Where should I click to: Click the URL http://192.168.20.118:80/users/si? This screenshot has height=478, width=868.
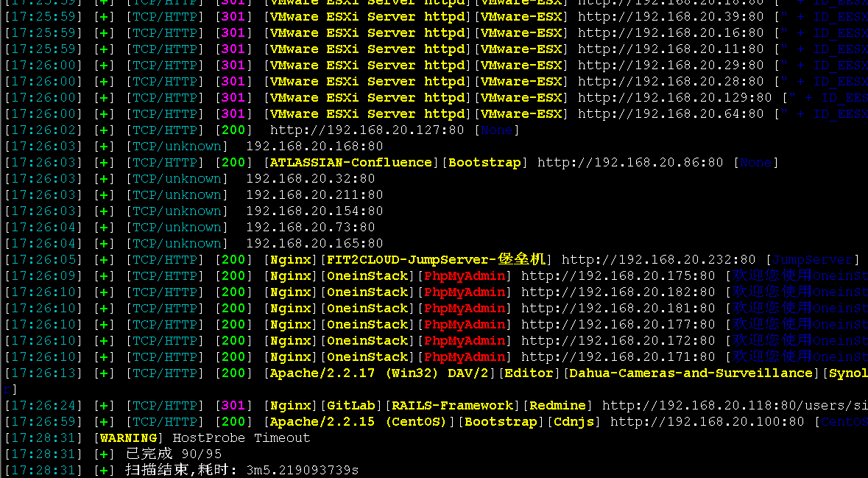(735, 405)
